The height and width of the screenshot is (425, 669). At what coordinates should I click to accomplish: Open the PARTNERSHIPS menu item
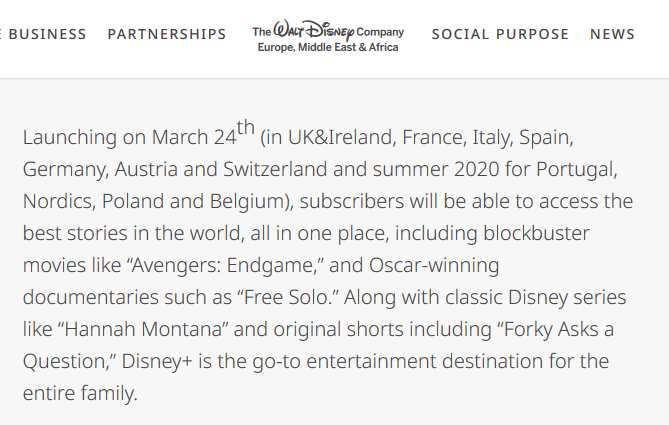pos(167,34)
